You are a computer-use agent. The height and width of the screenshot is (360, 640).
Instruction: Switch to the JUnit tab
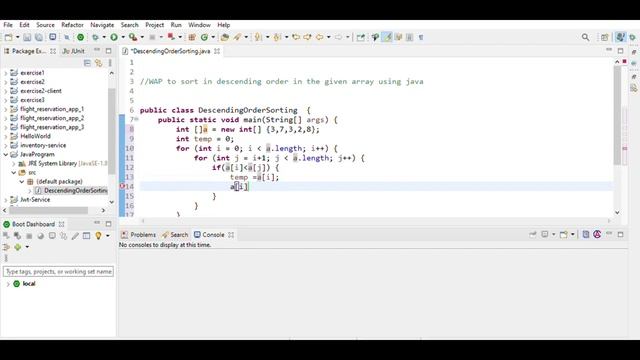point(73,51)
